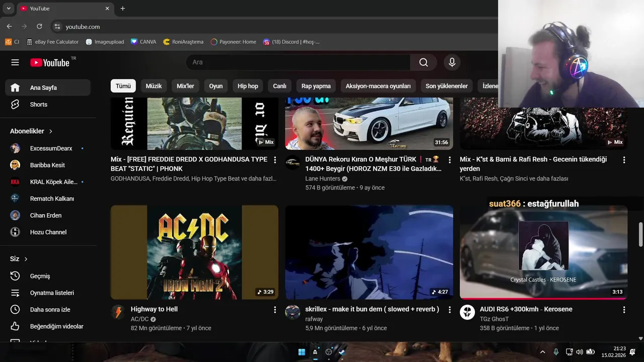Open the tab search dropdown arrow
The height and width of the screenshot is (362, 644).
pos(9,9)
